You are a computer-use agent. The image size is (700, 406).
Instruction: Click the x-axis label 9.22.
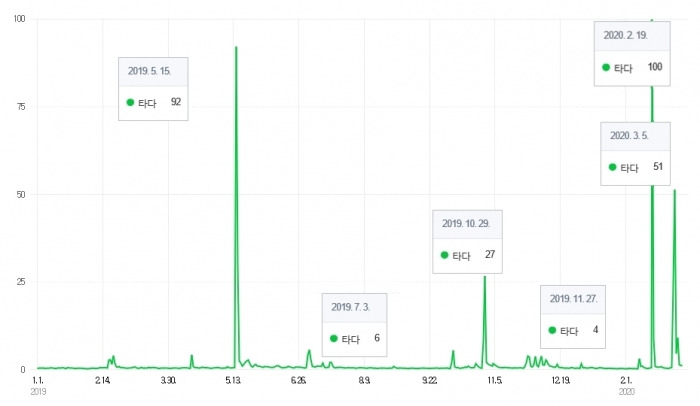click(429, 381)
